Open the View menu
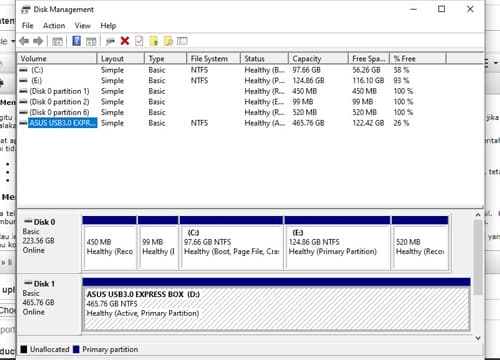The width and height of the screenshot is (500, 360). [x=83, y=26]
